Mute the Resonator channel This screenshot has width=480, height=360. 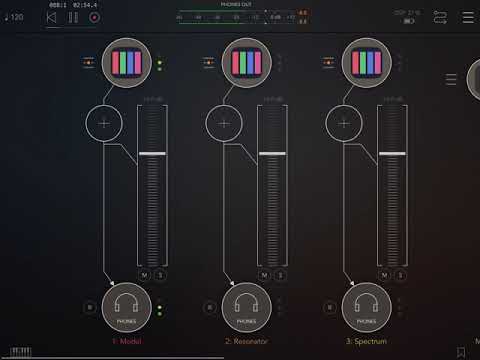pyautogui.click(x=264, y=276)
